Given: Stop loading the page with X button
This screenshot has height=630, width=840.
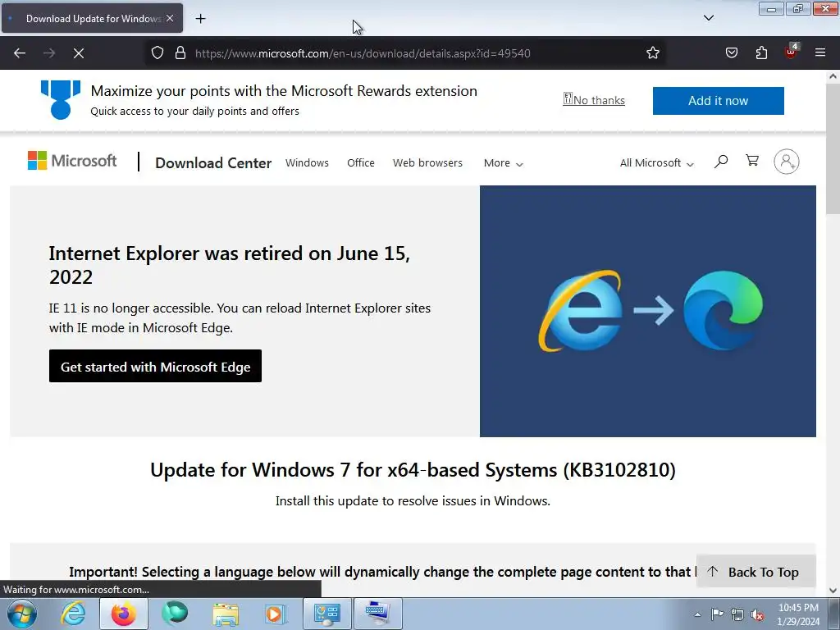Looking at the screenshot, I should 79,53.
